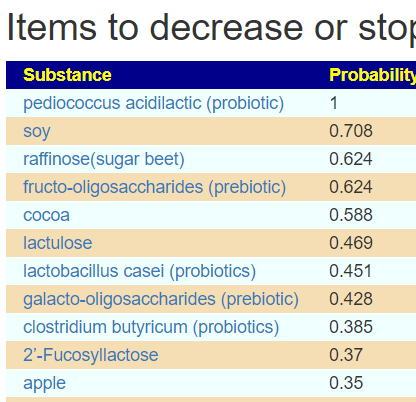Open the 2'-Fucosyllactose link
The width and height of the screenshot is (416, 402).
91,355
